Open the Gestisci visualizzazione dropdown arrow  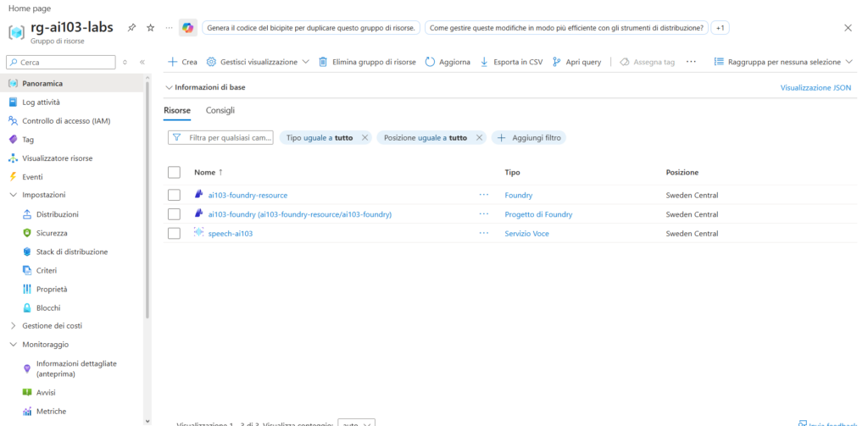pyautogui.click(x=305, y=62)
